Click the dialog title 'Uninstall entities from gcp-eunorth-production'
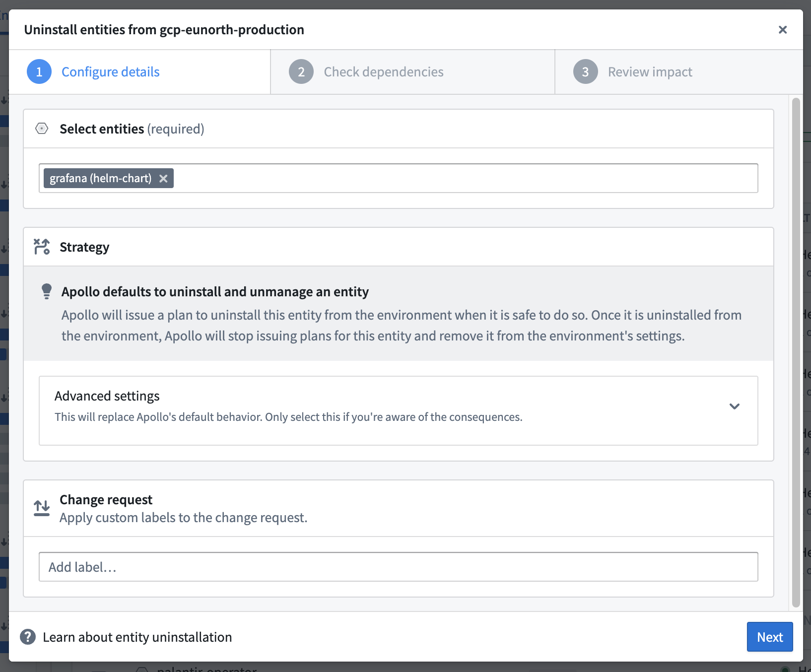This screenshot has height=672, width=811. point(164,30)
